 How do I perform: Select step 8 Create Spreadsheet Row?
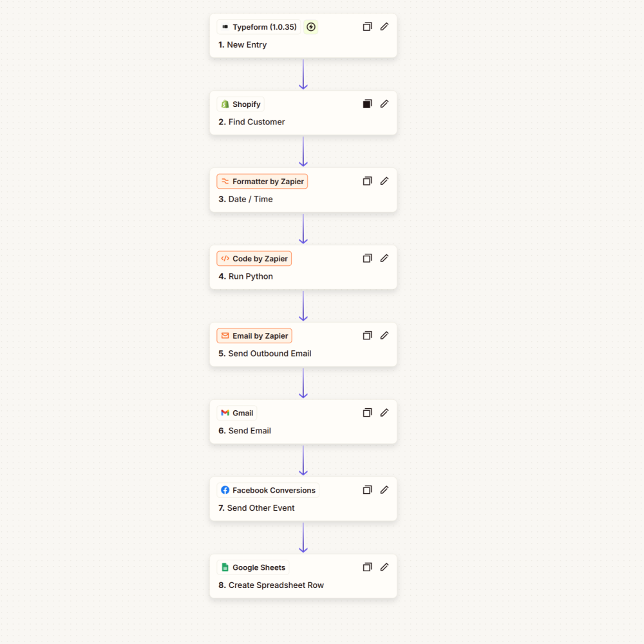pyautogui.click(x=271, y=585)
